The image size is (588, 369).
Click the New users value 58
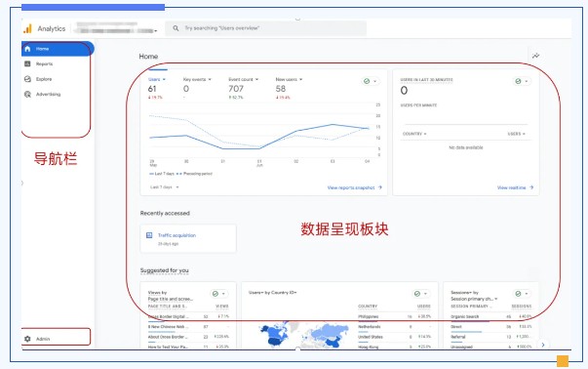tap(281, 89)
